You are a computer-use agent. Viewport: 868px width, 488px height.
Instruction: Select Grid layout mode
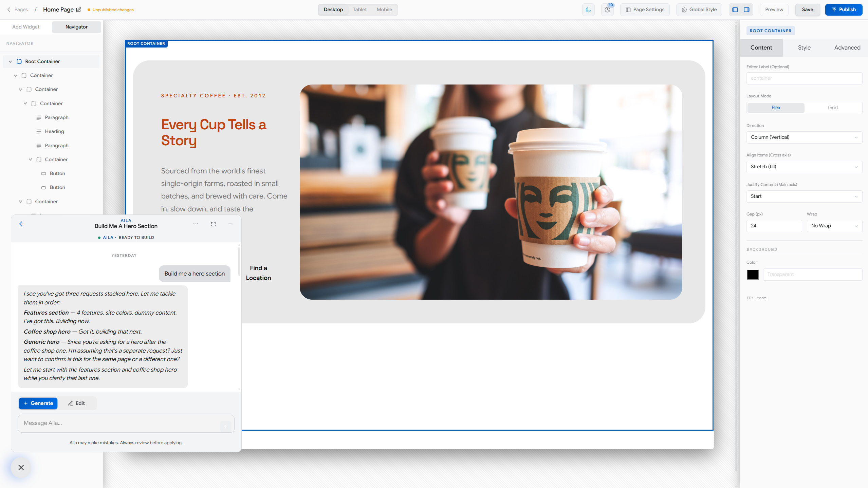coord(832,108)
